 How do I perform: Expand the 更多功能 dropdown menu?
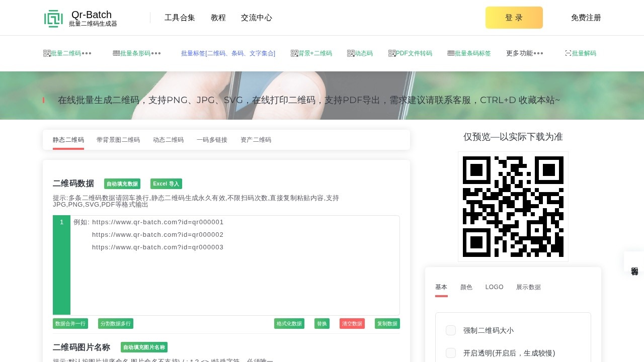click(524, 53)
